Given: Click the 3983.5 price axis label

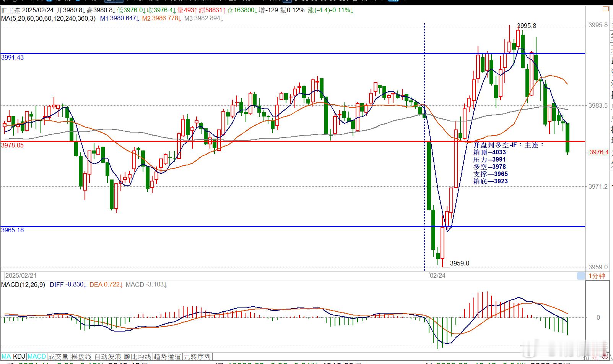Looking at the screenshot, I should point(598,106).
